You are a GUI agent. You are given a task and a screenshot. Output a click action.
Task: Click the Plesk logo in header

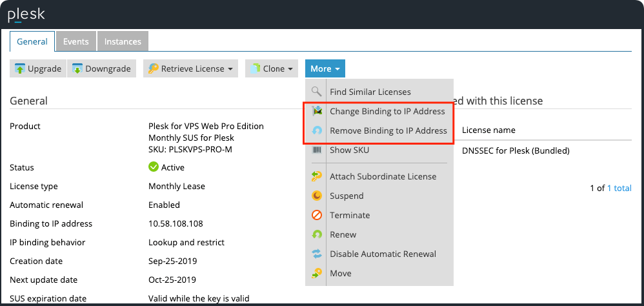(26, 14)
